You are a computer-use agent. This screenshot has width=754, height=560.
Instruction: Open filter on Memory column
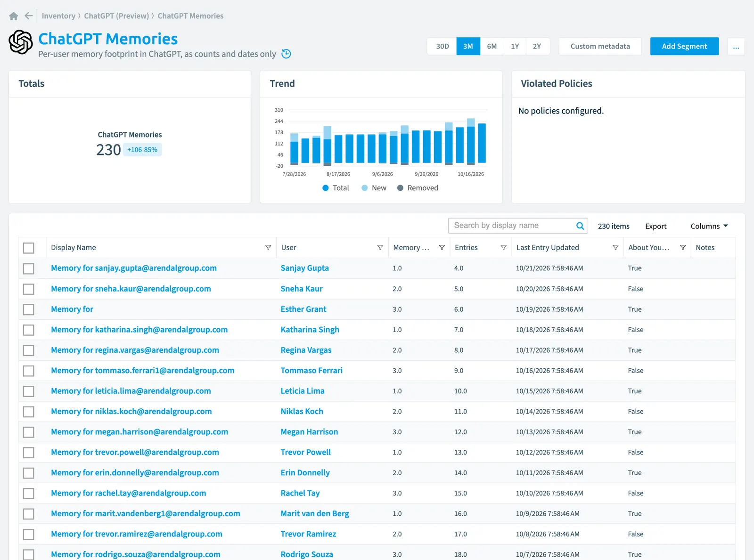pyautogui.click(x=442, y=248)
